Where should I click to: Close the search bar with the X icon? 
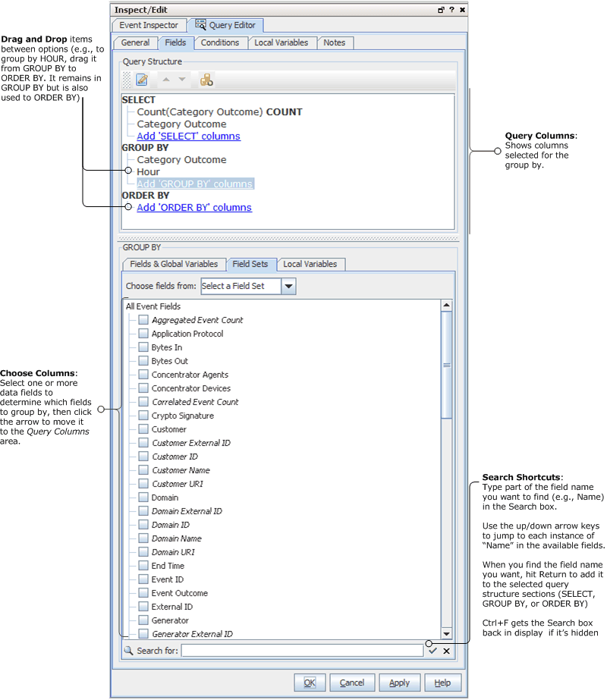pos(446,651)
